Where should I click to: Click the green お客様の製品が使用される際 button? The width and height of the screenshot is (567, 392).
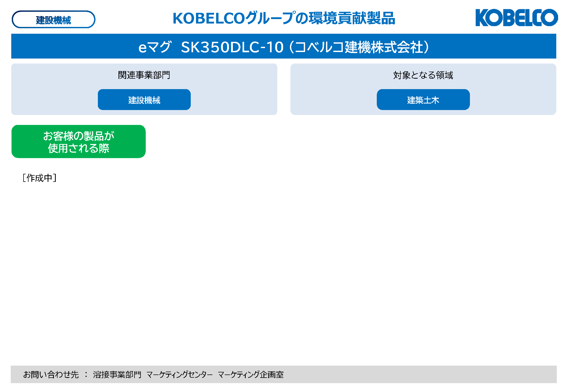click(x=78, y=141)
